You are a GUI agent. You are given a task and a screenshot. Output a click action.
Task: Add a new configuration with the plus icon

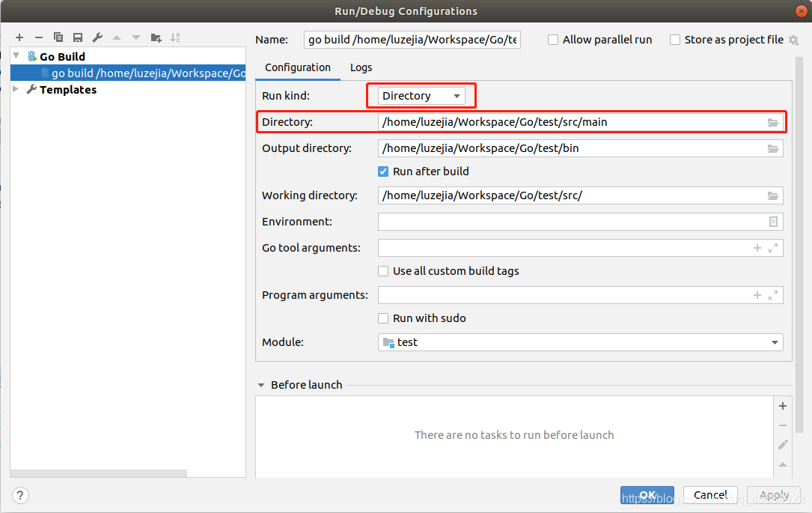19,37
